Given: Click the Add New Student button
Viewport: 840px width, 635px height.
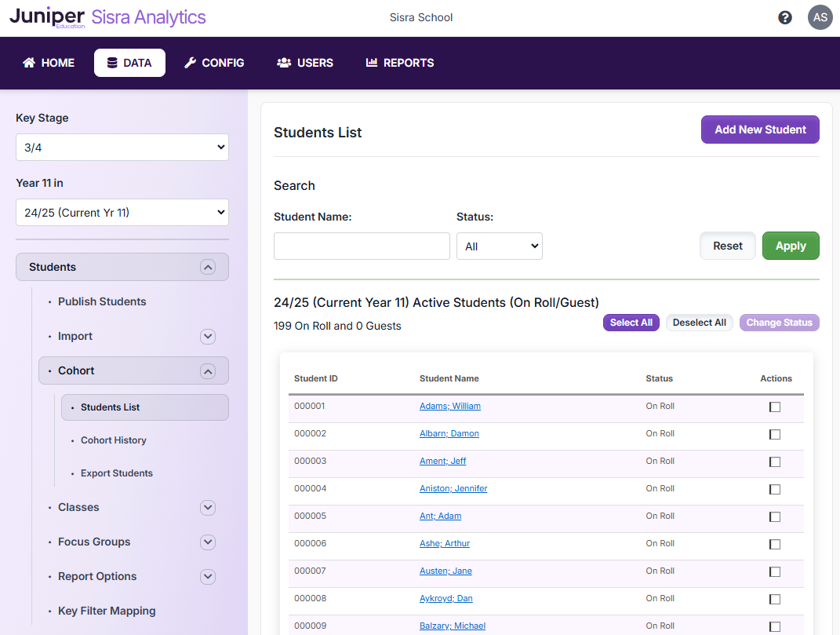Looking at the screenshot, I should click(759, 130).
